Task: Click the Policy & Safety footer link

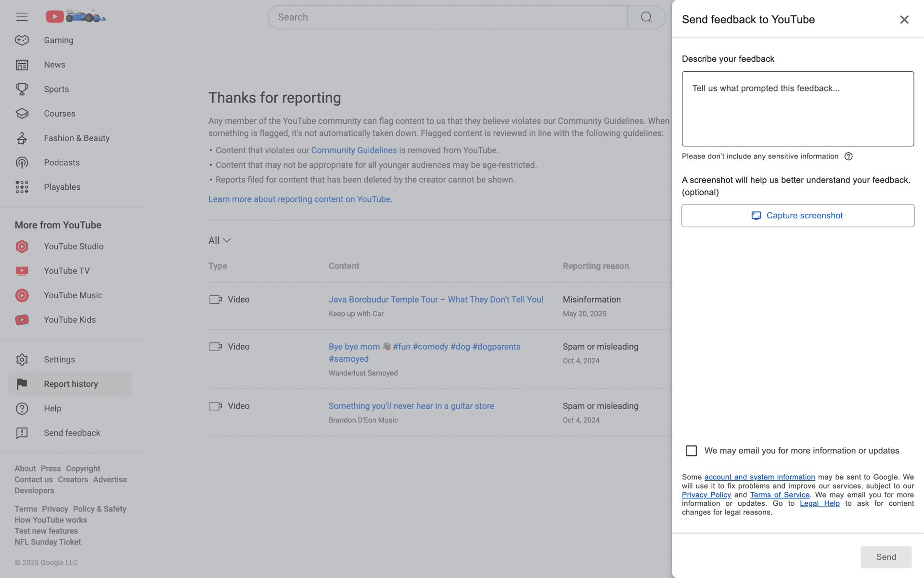Action: coord(100,509)
